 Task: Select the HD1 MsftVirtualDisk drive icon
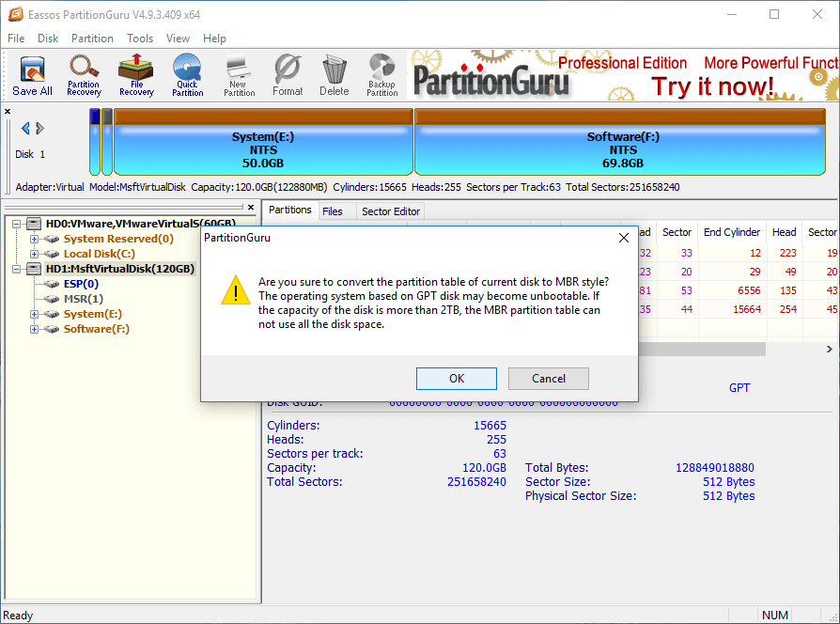pos(34,269)
